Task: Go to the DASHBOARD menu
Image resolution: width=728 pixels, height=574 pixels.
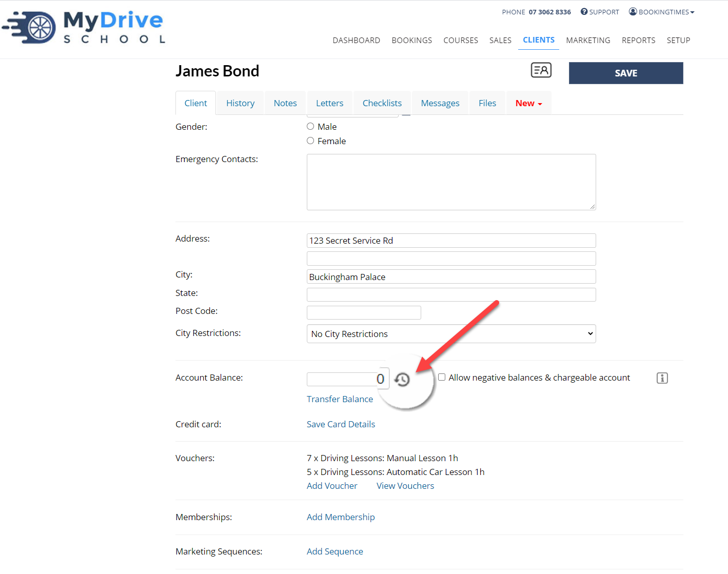Action: tap(357, 40)
